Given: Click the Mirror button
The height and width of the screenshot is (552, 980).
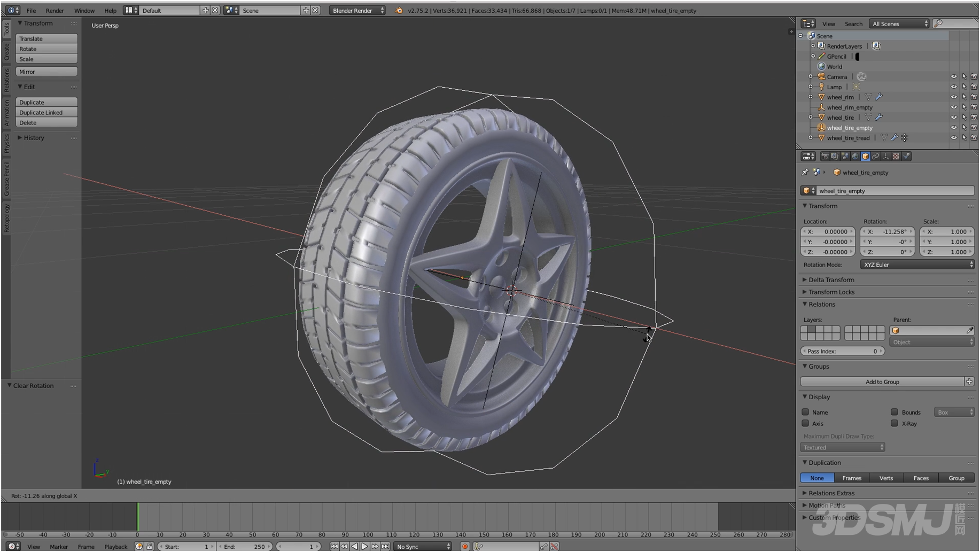Looking at the screenshot, I should pos(46,72).
